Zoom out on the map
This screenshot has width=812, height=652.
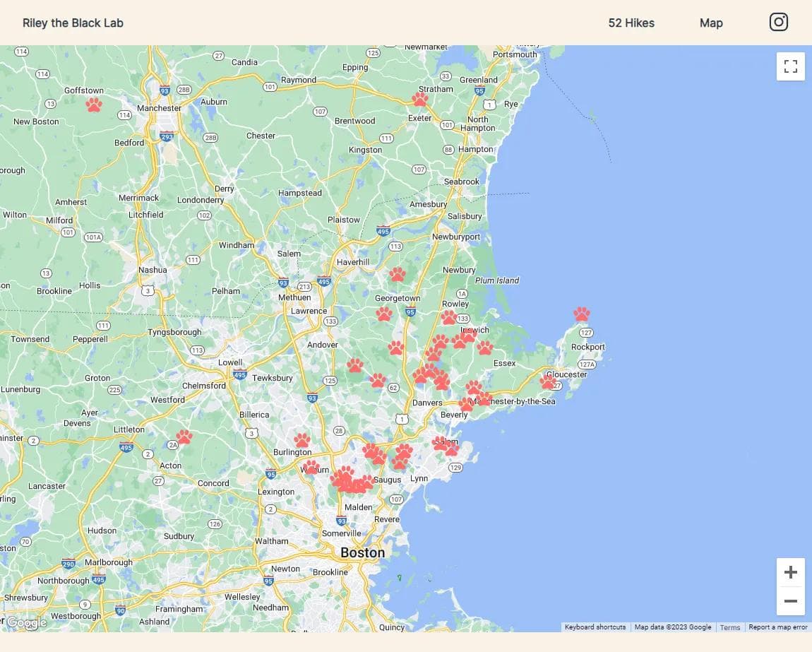[x=790, y=601]
